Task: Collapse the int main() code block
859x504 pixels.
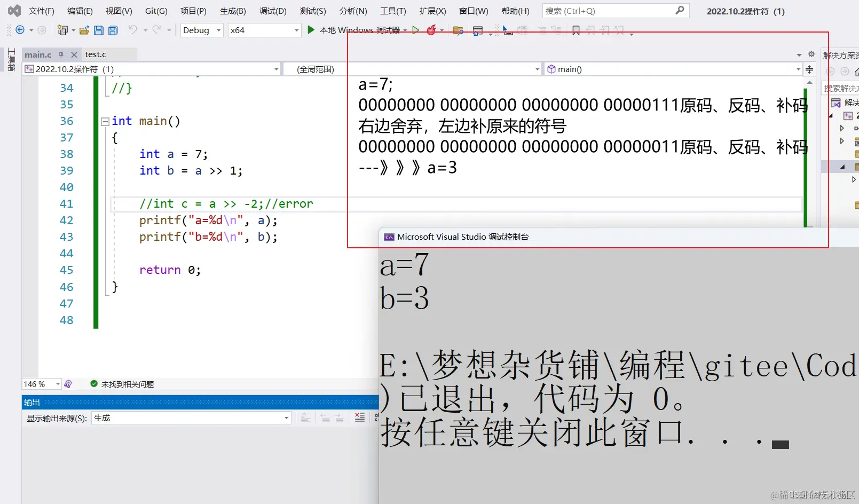Action: 105,122
